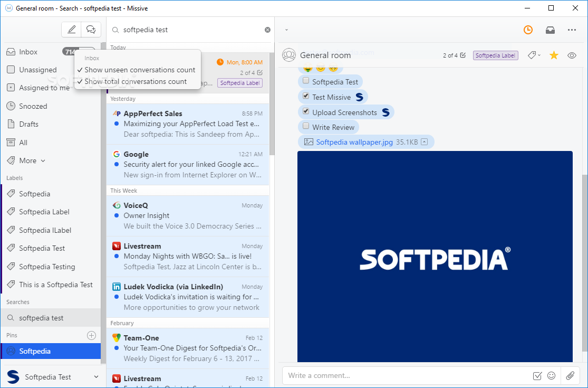Select the This is a Softpedia Test label
This screenshot has width=588, height=388.
click(x=51, y=285)
